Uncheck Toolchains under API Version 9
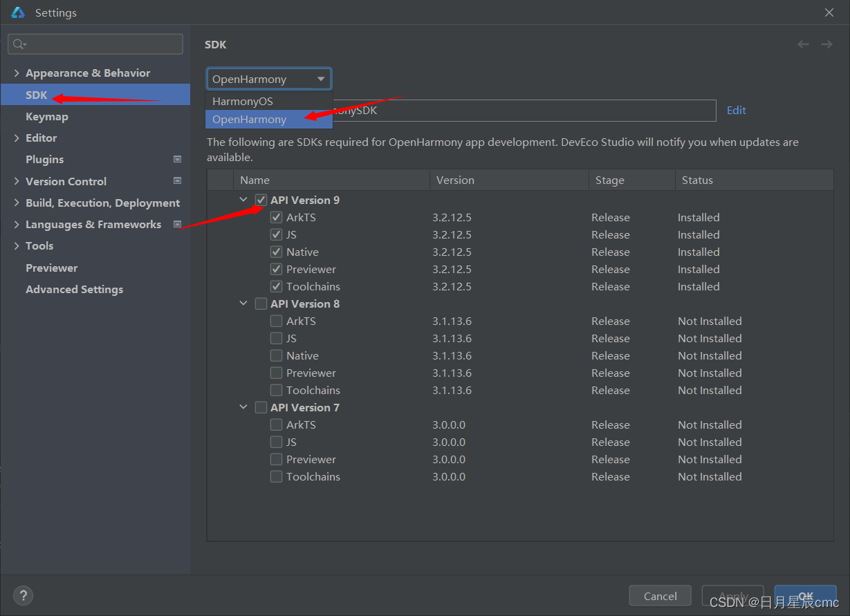The height and width of the screenshot is (616, 850). (276, 286)
